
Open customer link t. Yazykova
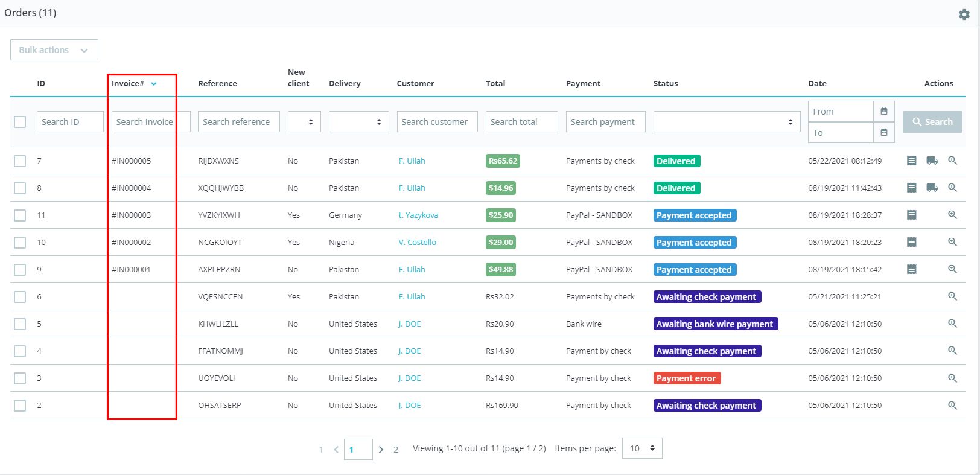click(x=418, y=215)
